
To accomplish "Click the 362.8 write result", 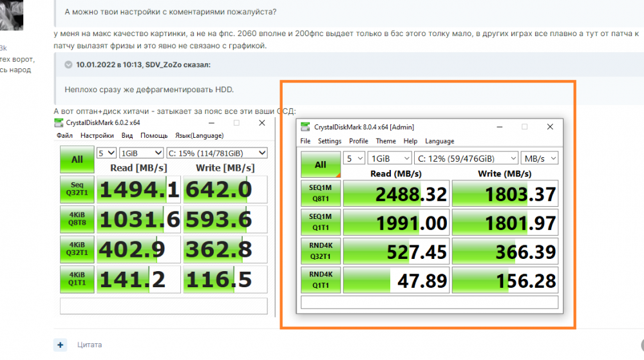I will coord(225,249).
